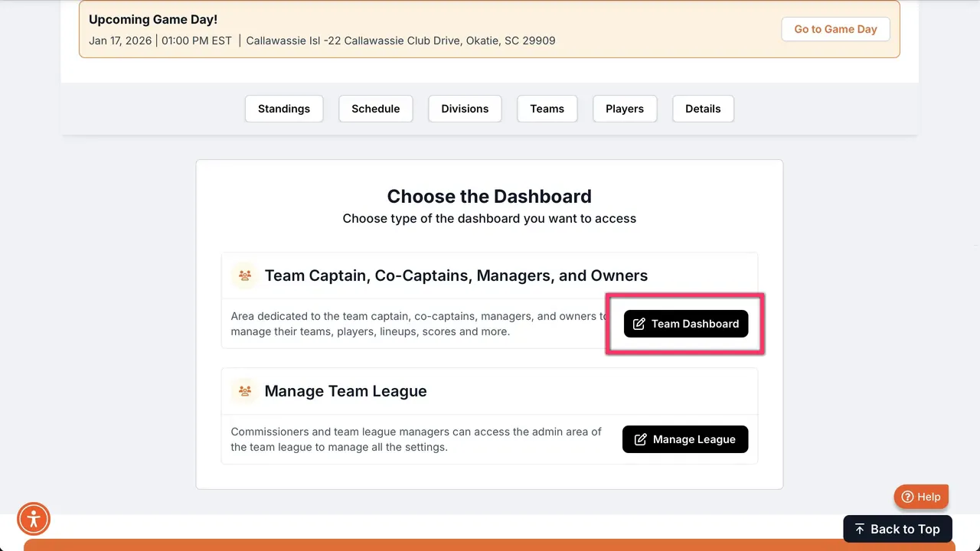Show the Players tab
The image size is (980, 551).
pyautogui.click(x=625, y=109)
